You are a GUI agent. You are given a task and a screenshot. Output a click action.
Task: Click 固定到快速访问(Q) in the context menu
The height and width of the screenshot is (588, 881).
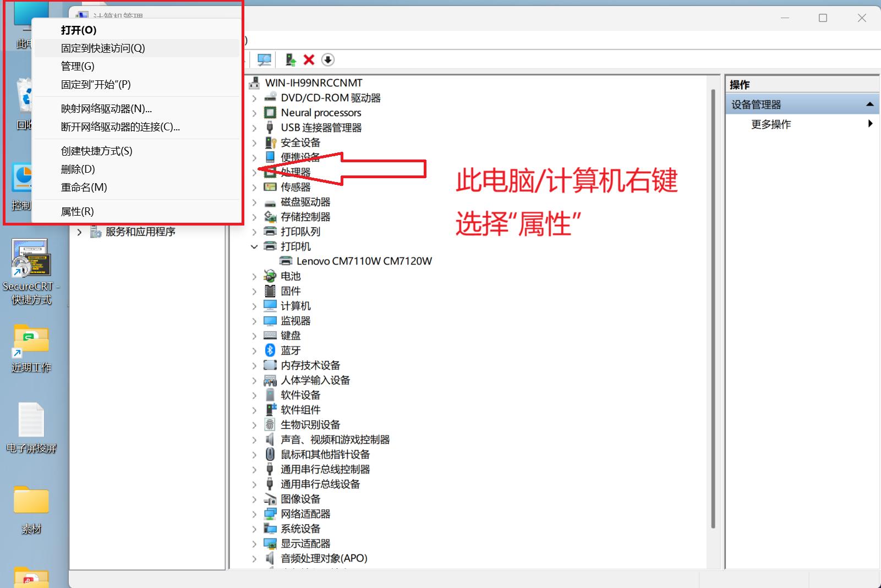point(102,48)
